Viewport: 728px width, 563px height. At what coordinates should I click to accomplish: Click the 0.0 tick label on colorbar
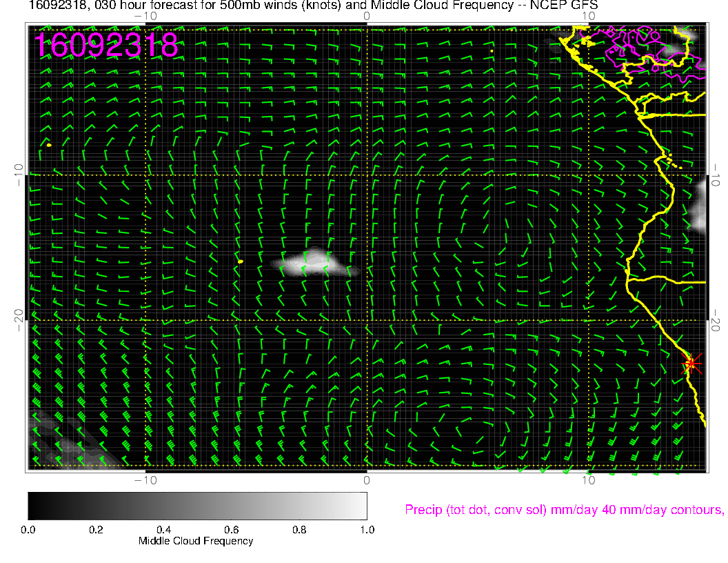coord(28,529)
